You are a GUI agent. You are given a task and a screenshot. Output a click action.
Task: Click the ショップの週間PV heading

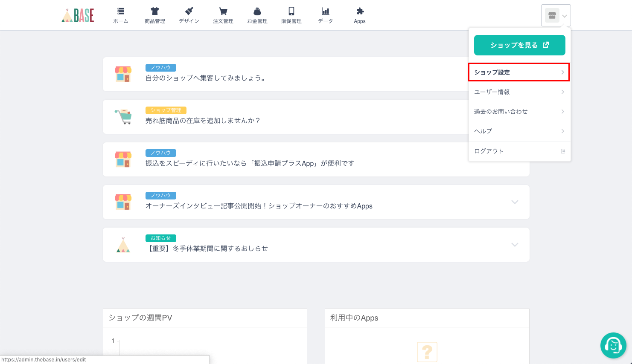140,318
